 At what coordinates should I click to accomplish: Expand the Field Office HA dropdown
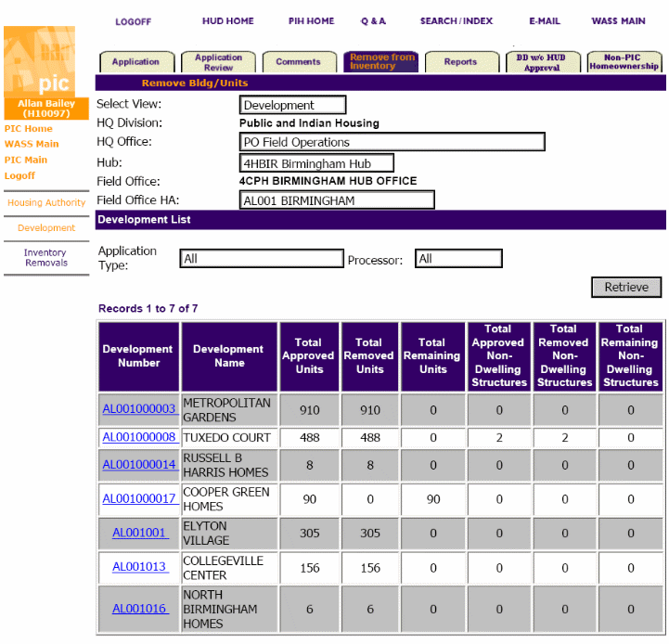[337, 200]
